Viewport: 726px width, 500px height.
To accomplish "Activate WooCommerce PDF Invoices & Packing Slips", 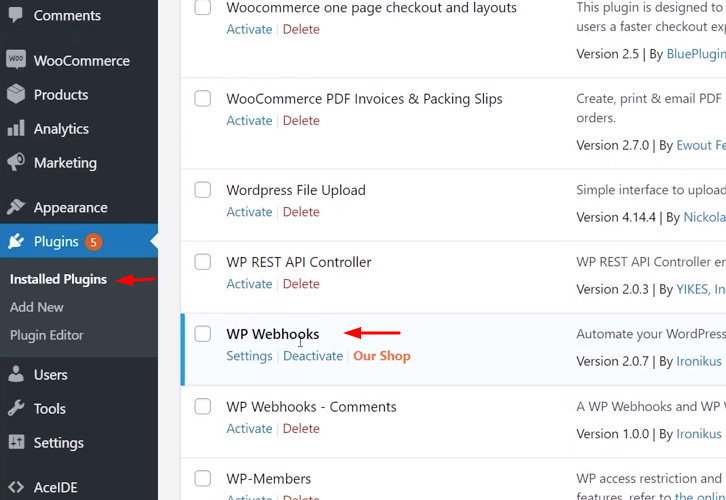I will 249,120.
